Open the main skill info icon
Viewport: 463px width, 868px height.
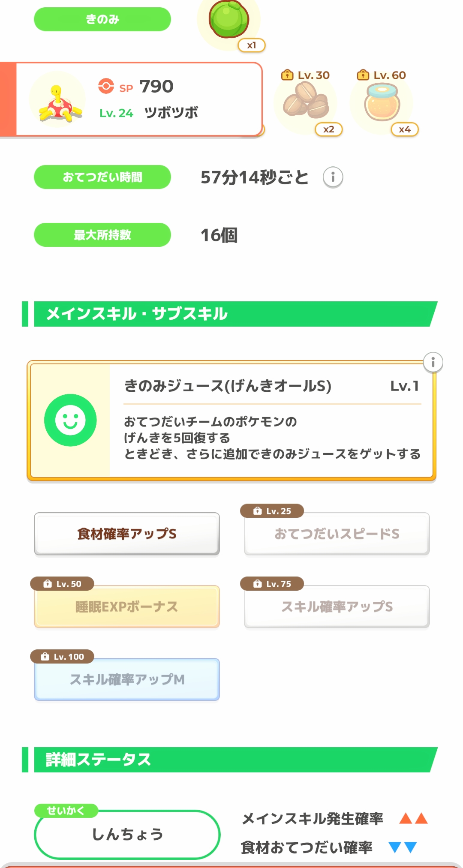coord(433,363)
